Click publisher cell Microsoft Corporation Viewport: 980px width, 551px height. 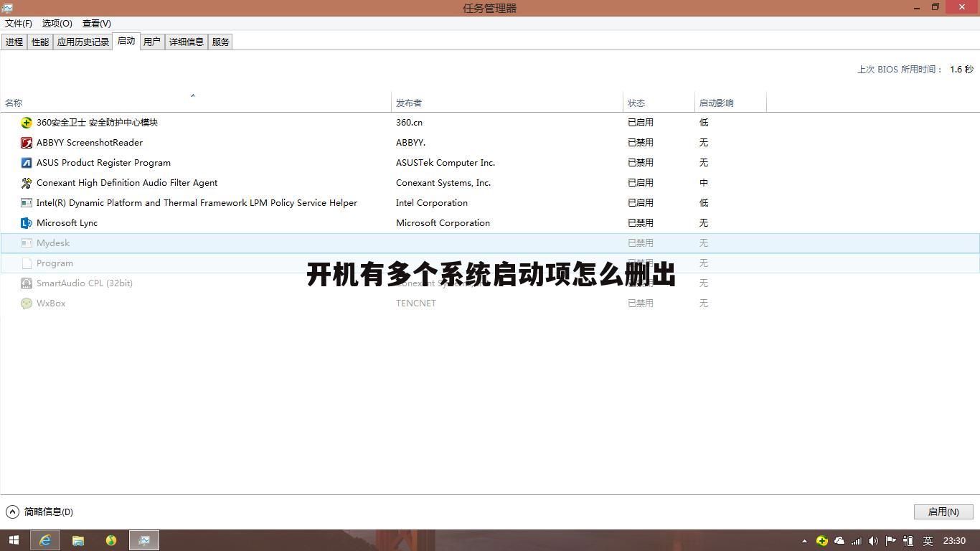click(x=443, y=223)
